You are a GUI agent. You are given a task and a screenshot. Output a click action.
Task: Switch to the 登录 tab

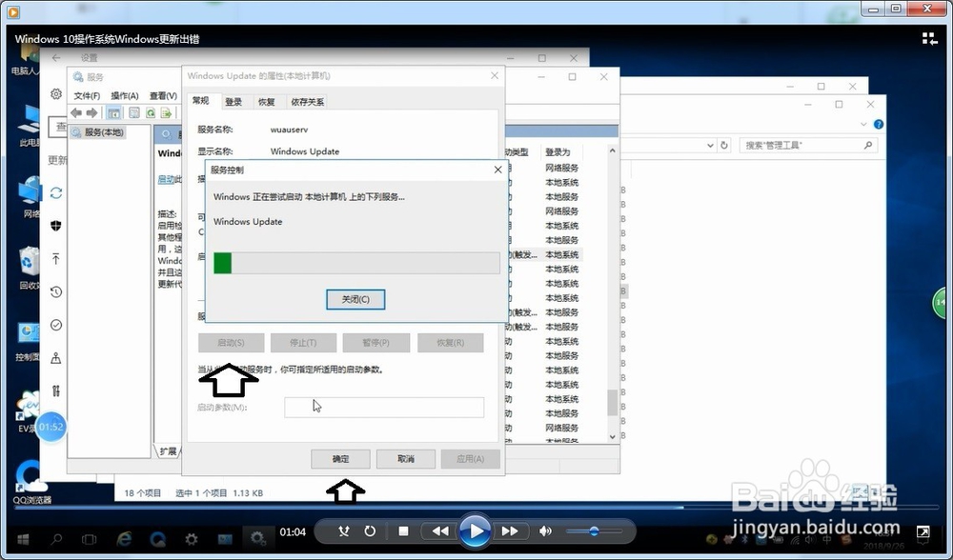click(x=234, y=102)
